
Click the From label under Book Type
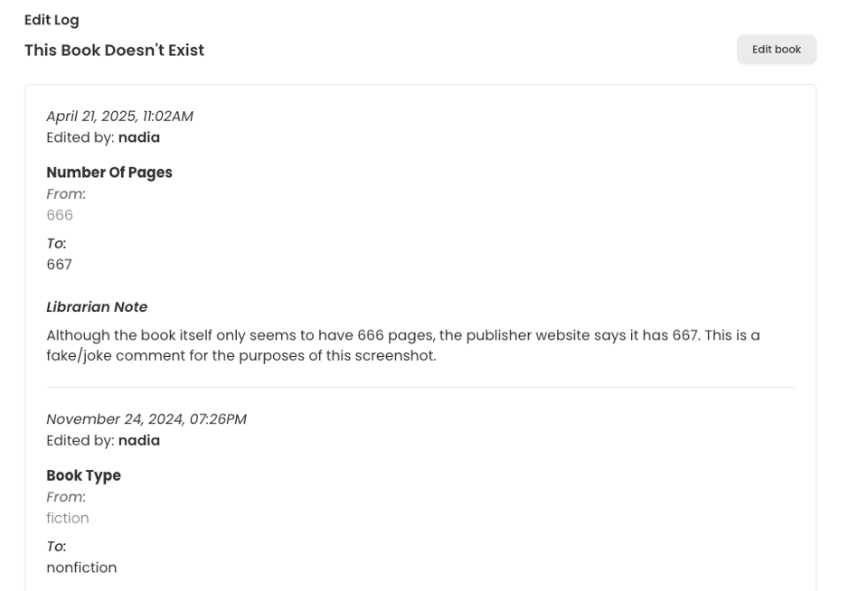click(x=65, y=496)
